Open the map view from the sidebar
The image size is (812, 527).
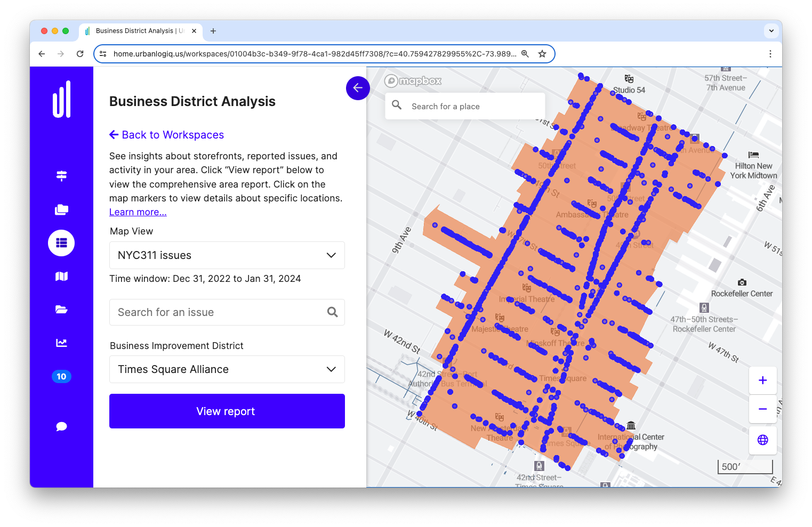[61, 276]
